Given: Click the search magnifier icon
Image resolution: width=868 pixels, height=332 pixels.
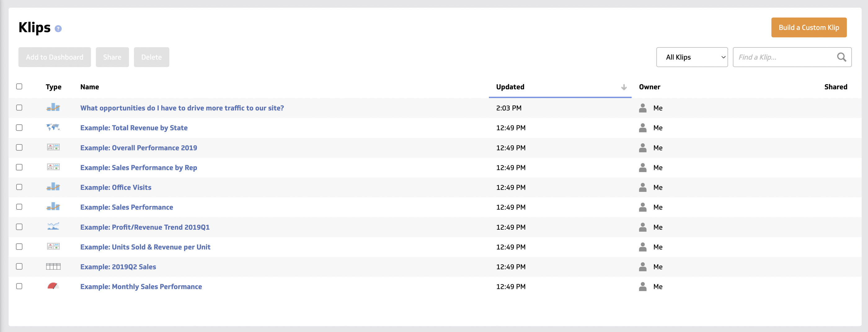Looking at the screenshot, I should click(x=842, y=57).
